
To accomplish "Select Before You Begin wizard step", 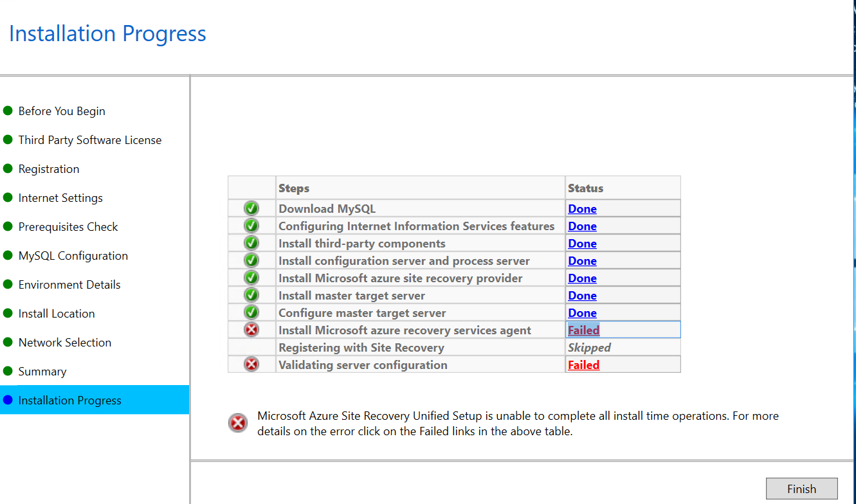I will point(62,111).
